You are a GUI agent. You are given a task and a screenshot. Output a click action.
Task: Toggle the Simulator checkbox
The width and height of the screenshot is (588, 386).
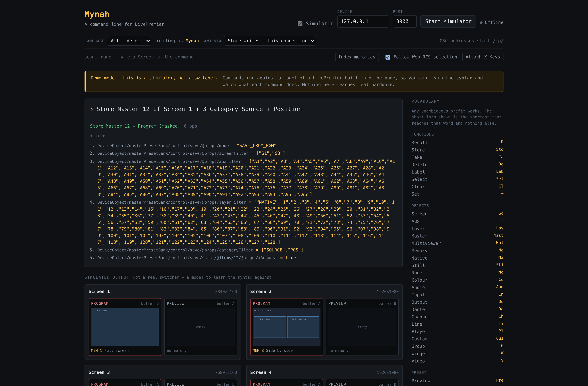300,24
